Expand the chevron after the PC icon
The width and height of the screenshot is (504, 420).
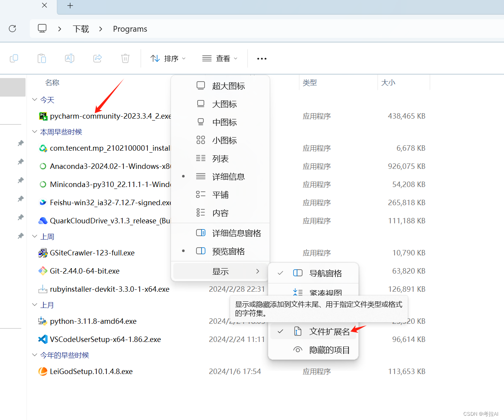[x=60, y=29]
